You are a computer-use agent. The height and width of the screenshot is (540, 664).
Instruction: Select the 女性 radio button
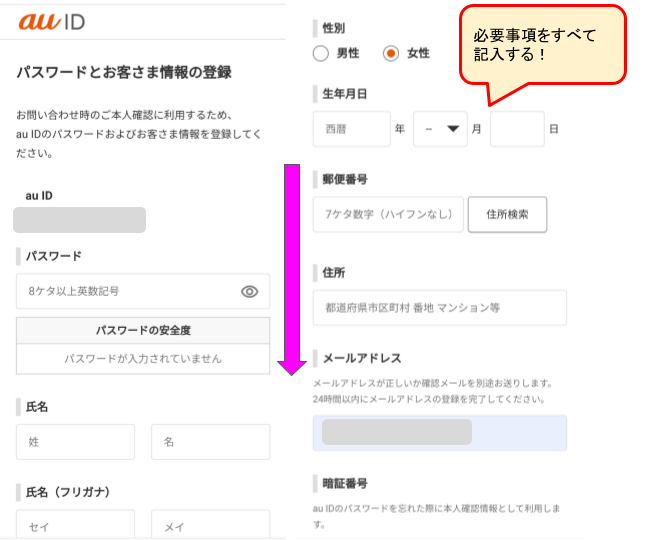coord(390,53)
